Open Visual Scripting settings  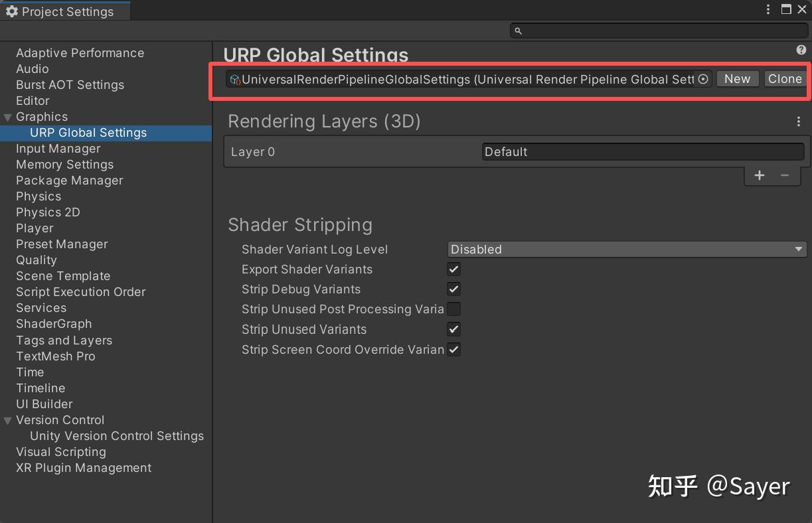(x=61, y=452)
